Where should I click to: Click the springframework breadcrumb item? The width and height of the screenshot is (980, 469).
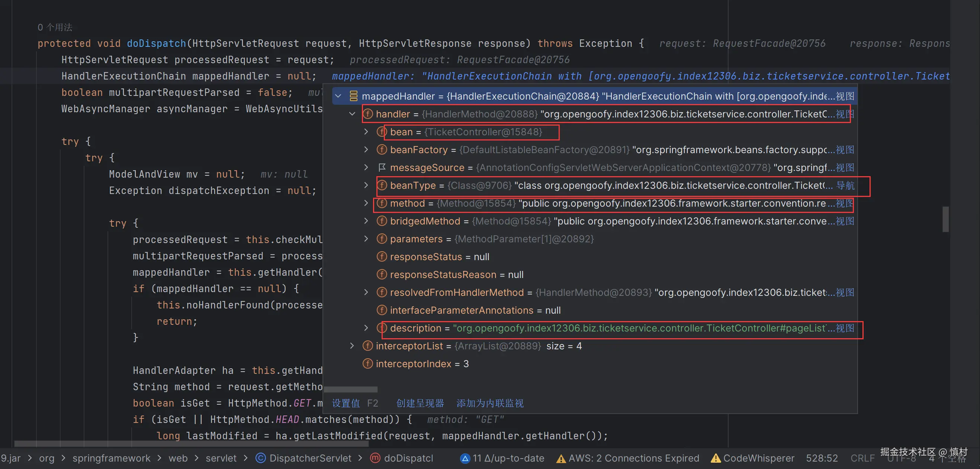tap(112, 458)
